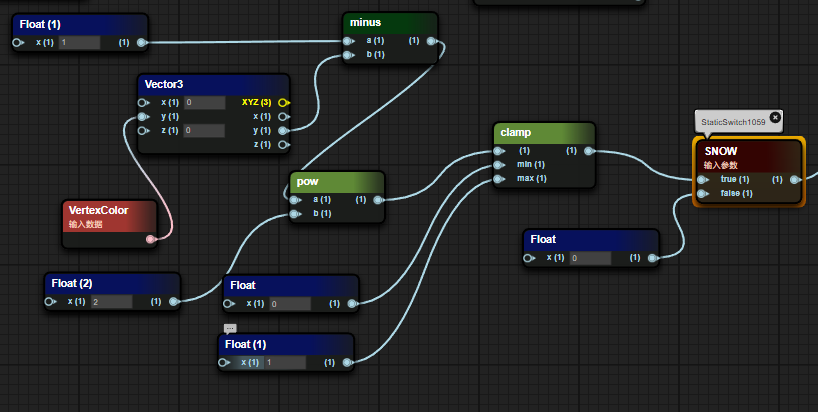Image resolution: width=818 pixels, height=412 pixels.
Task: Click the pow node's a input port
Action: 295,199
